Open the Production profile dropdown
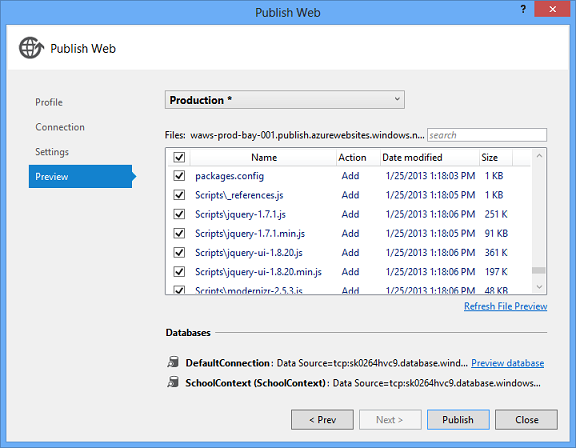Viewport: 576px width, 448px height. [x=285, y=100]
